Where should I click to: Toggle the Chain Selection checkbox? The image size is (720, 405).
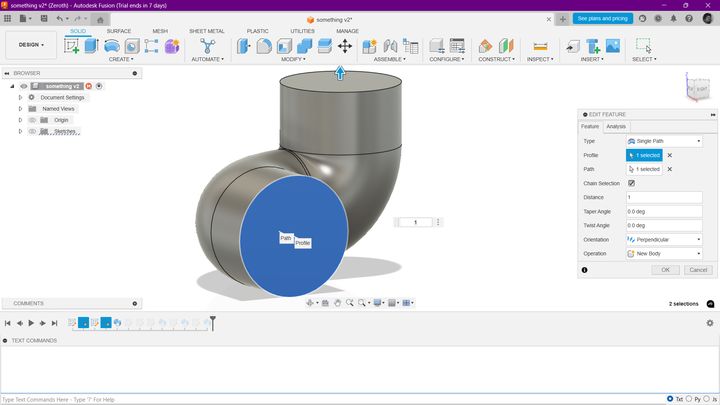pyautogui.click(x=632, y=183)
